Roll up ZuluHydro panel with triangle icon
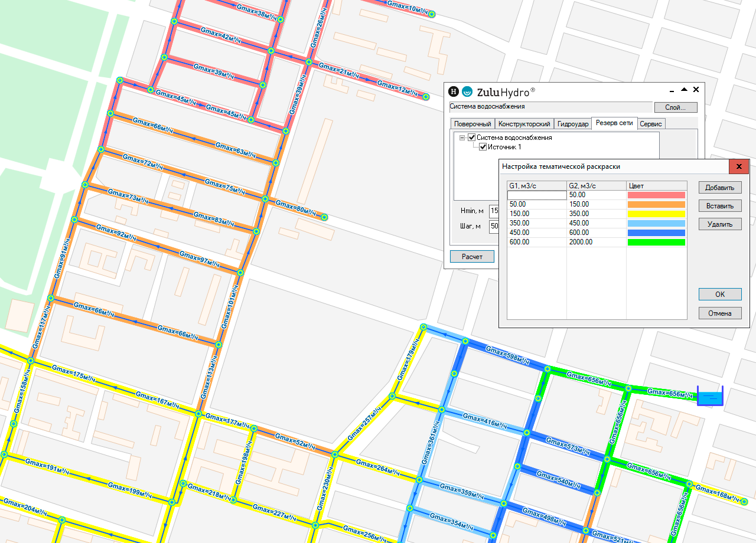 pos(684,90)
